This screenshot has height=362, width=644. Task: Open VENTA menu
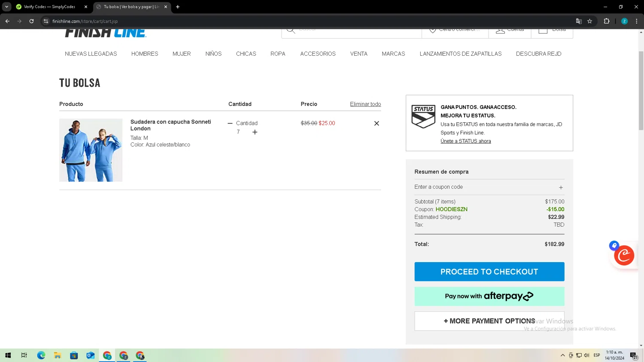(x=359, y=54)
